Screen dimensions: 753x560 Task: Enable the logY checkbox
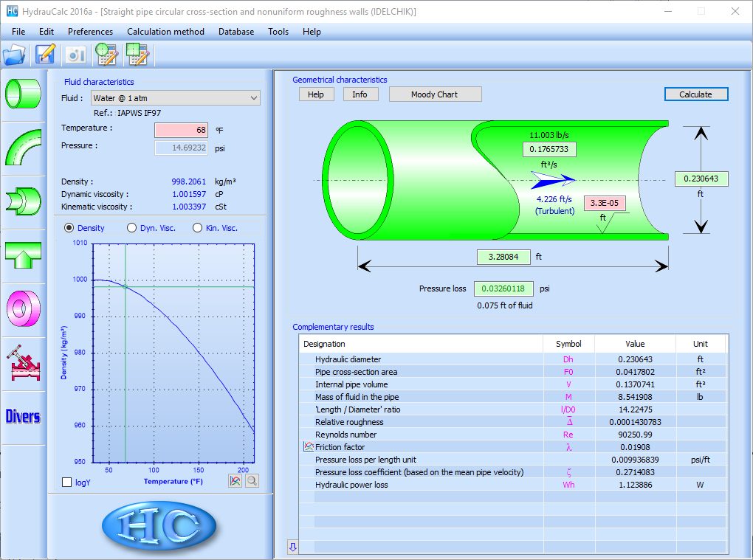66,483
